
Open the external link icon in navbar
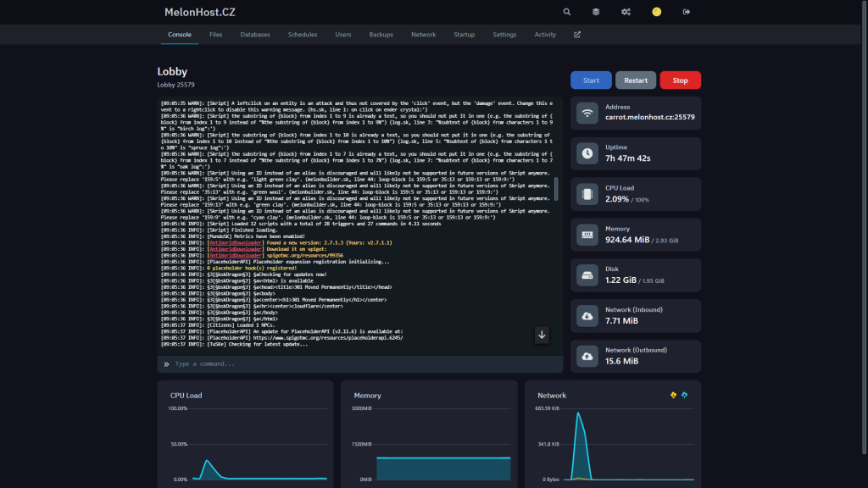577,35
